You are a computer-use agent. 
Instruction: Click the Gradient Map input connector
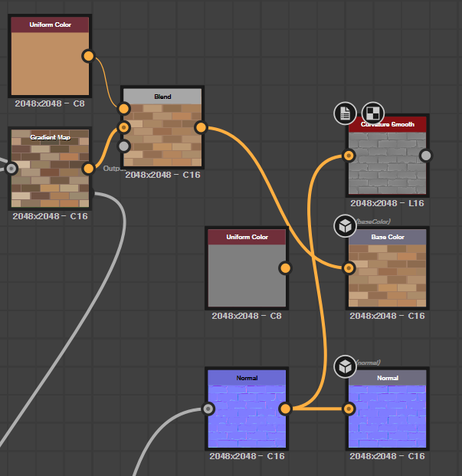(x=11, y=169)
